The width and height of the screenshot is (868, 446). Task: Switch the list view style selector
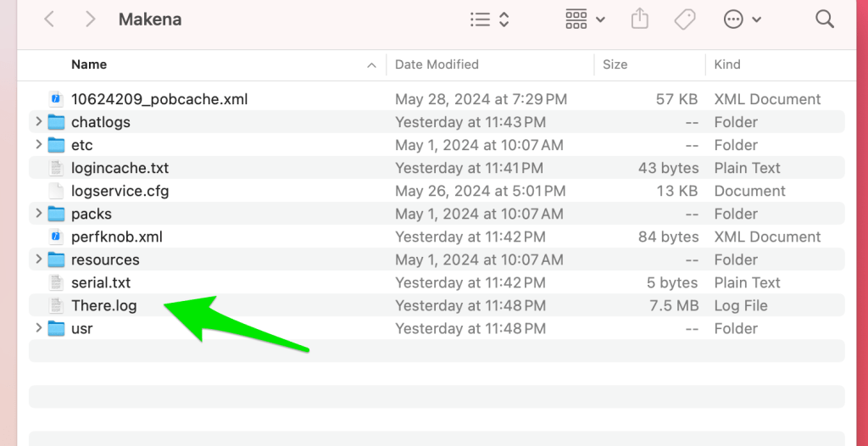pyautogui.click(x=490, y=20)
